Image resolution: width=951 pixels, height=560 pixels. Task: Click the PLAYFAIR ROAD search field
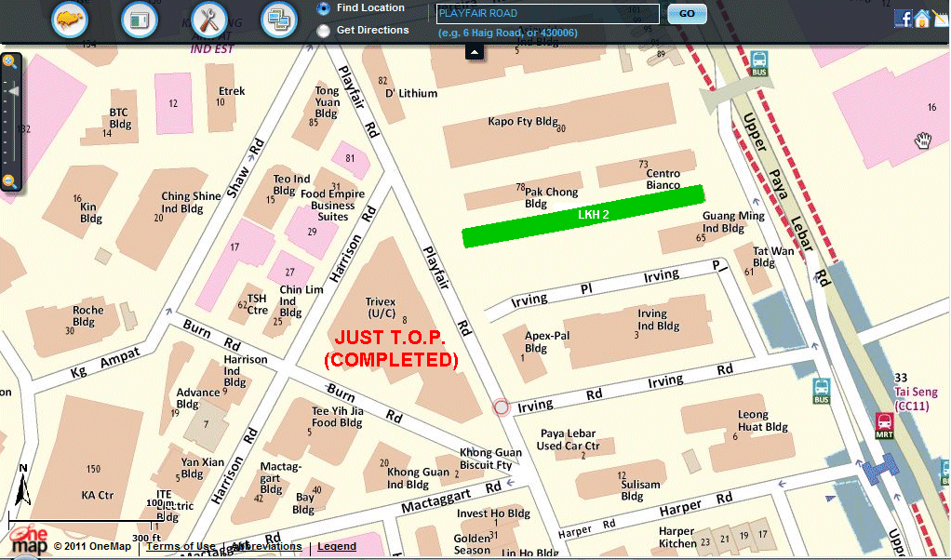547,14
